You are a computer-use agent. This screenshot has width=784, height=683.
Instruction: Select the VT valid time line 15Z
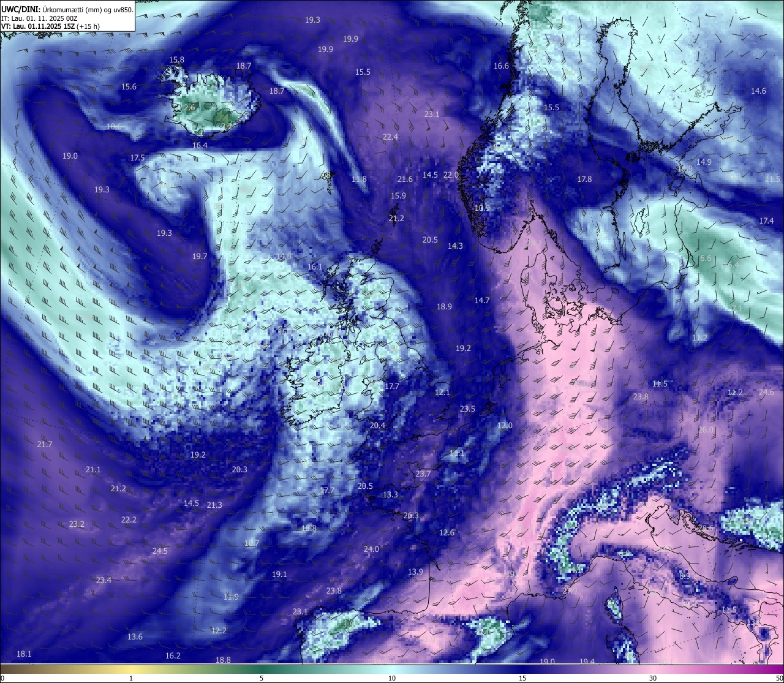(50, 27)
